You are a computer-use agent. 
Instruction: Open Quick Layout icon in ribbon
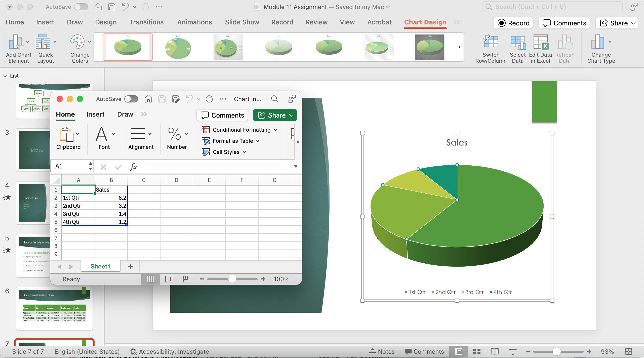[x=43, y=42]
